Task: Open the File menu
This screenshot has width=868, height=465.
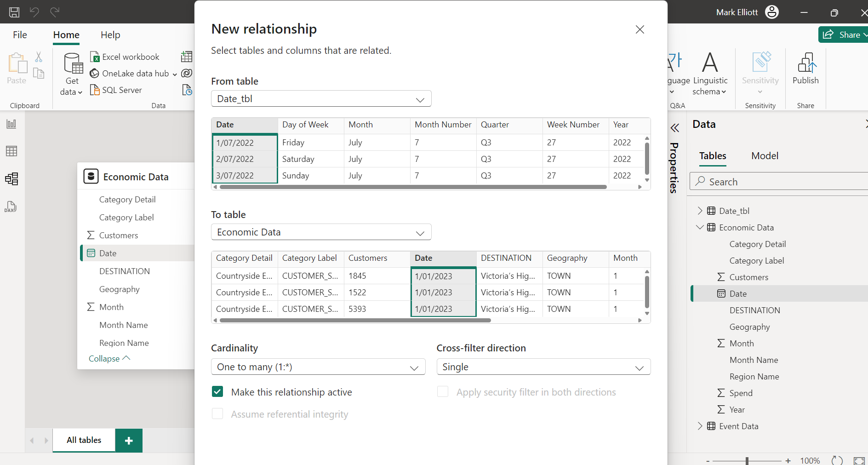Action: coord(20,35)
